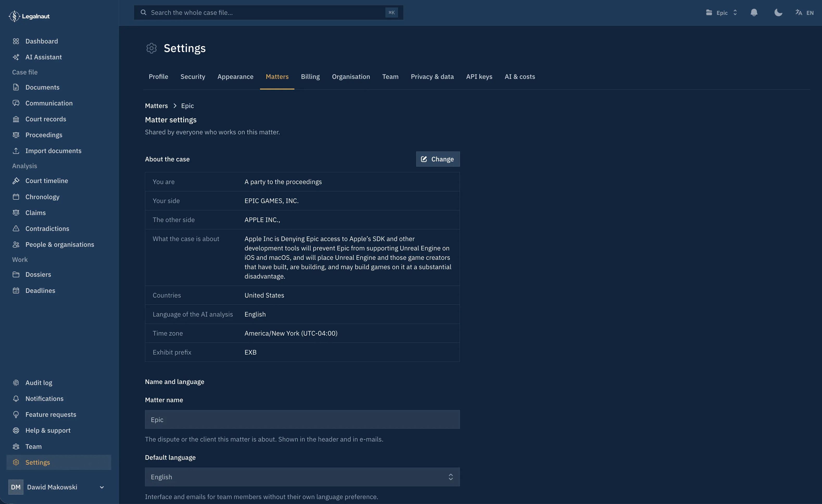This screenshot has height=504, width=822.
Task: Click the EPIC GAMES, INC. value
Action: coord(271,201)
